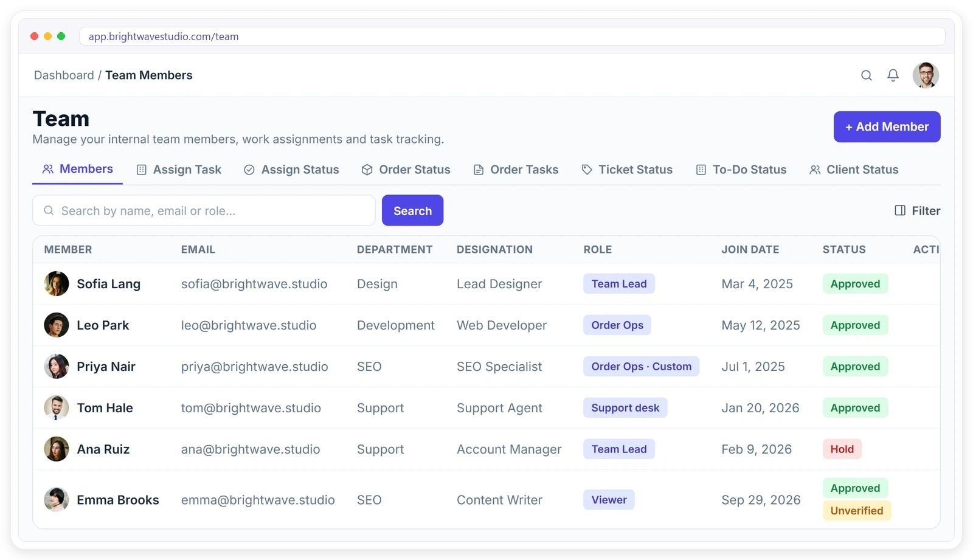Sort by the Role column header
Viewport: 973px width, 560px height.
[x=598, y=249]
